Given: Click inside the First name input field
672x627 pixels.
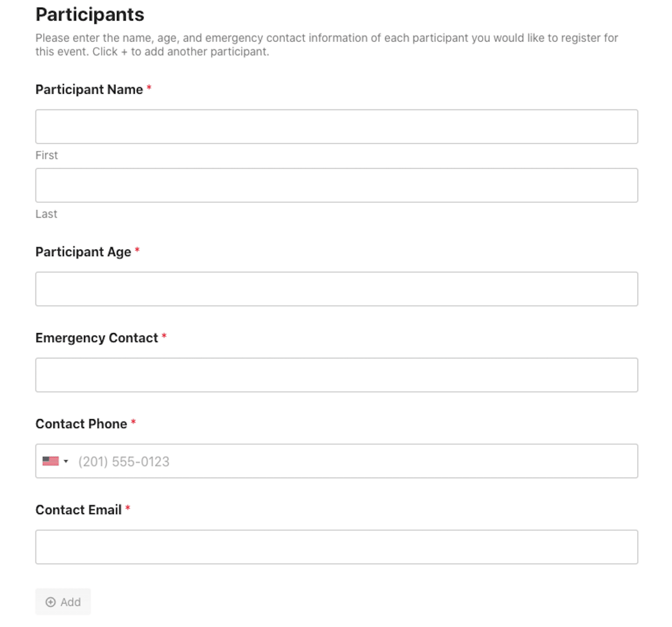Looking at the screenshot, I should [x=336, y=126].
